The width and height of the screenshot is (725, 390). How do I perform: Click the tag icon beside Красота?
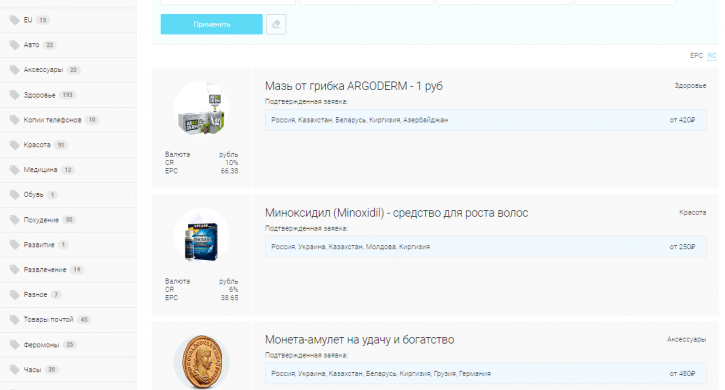pyautogui.click(x=14, y=145)
